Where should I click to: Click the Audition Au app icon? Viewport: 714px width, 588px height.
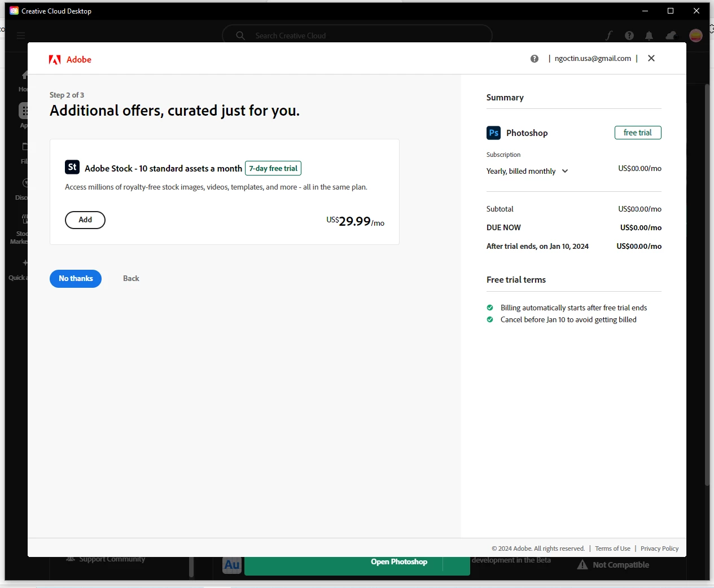click(232, 565)
